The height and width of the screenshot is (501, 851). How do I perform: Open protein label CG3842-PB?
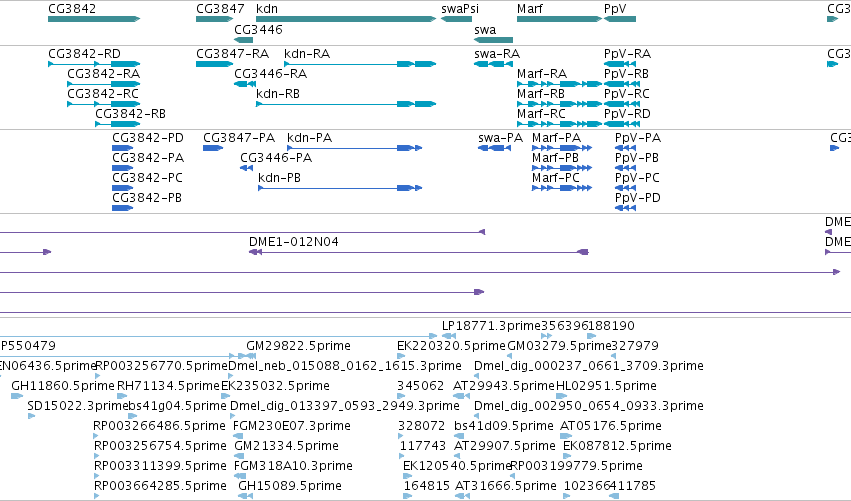coord(147,198)
